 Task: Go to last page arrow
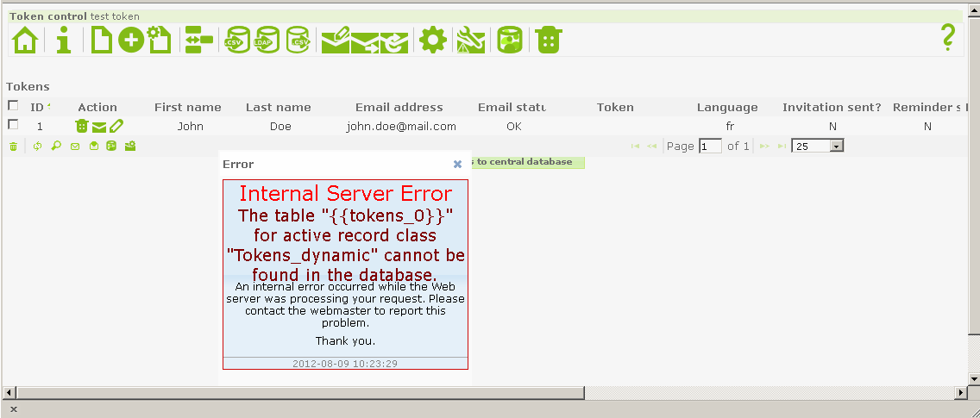tap(782, 147)
